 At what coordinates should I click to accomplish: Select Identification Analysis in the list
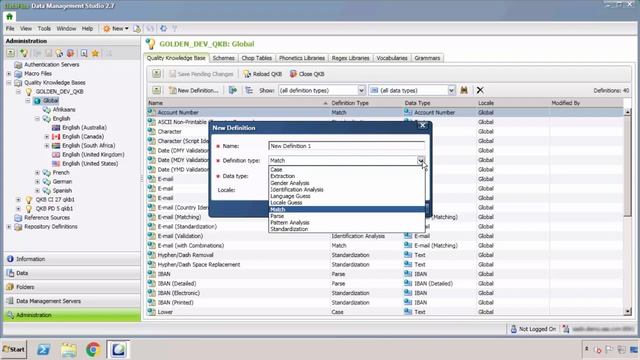point(346,189)
